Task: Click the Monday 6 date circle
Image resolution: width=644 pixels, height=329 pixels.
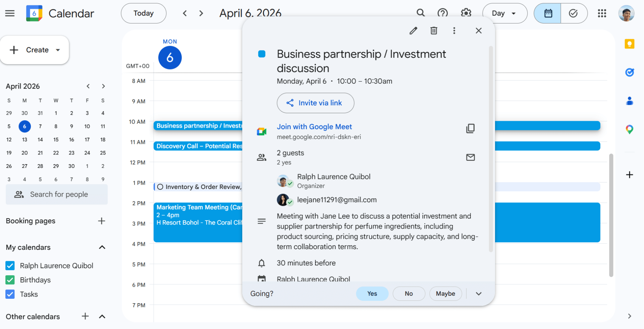Action: click(x=170, y=57)
